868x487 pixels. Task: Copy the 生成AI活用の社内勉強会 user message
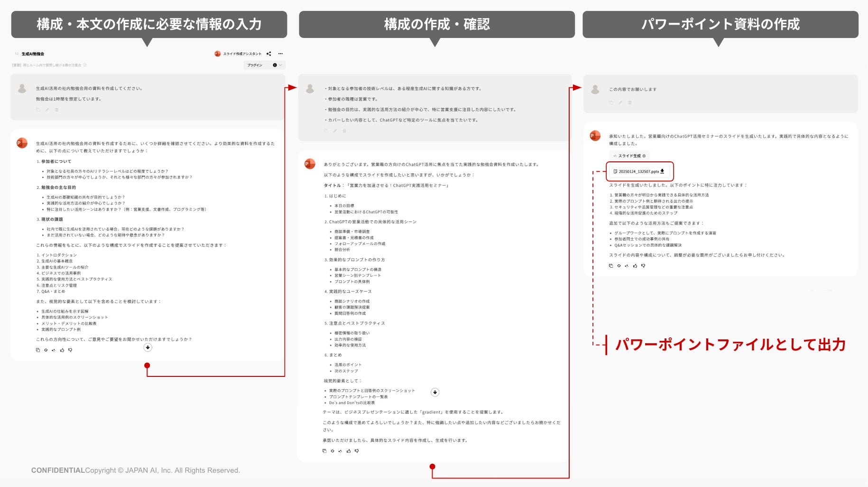pyautogui.click(x=38, y=110)
